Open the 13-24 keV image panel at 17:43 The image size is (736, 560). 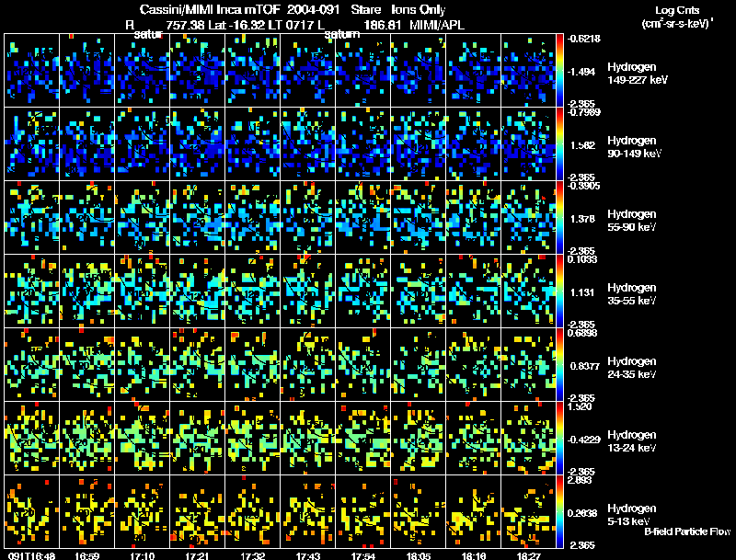click(308, 439)
